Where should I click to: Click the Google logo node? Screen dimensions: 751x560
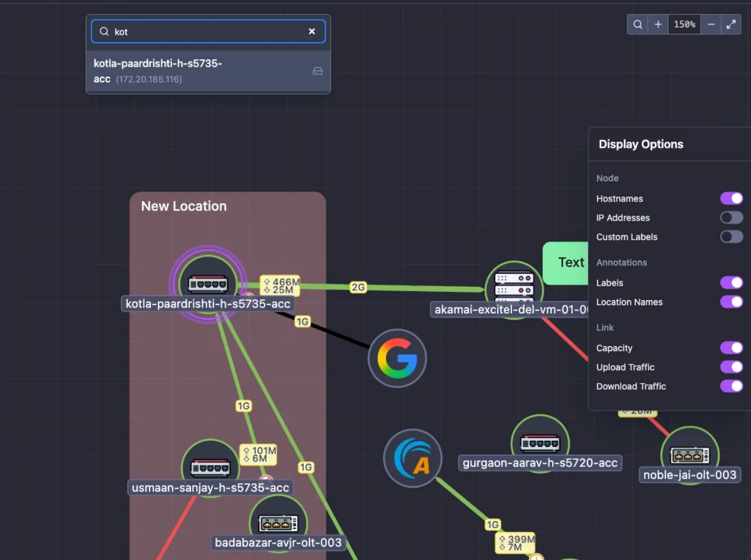click(x=397, y=358)
